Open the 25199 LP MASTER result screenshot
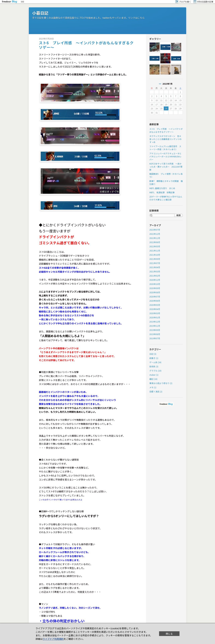This screenshot has width=215, height=644. pos(80,93)
